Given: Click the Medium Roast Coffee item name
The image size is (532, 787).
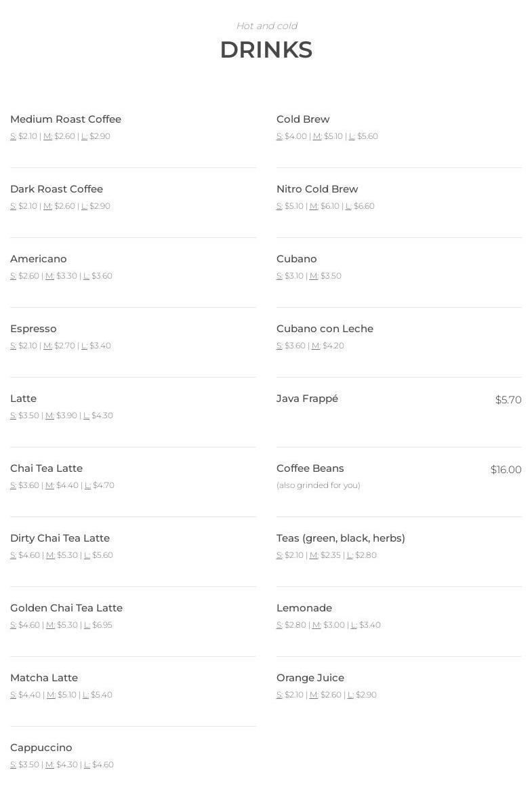Looking at the screenshot, I should coord(66,119).
